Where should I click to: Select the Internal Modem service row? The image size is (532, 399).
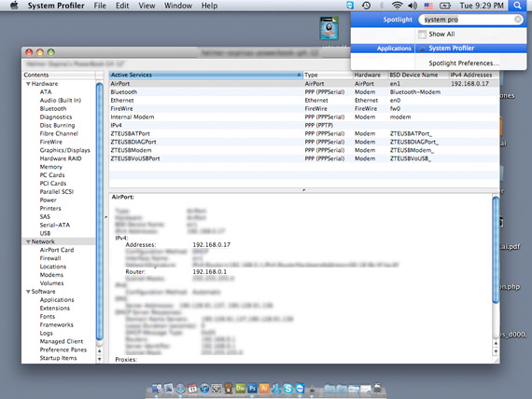click(x=303, y=117)
